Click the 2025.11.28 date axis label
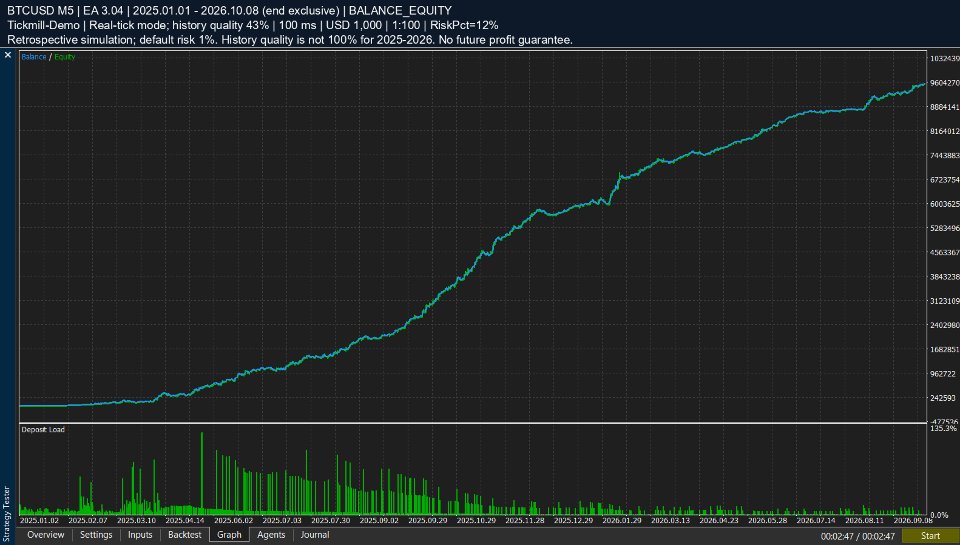This screenshot has width=960, height=545. pos(525,520)
